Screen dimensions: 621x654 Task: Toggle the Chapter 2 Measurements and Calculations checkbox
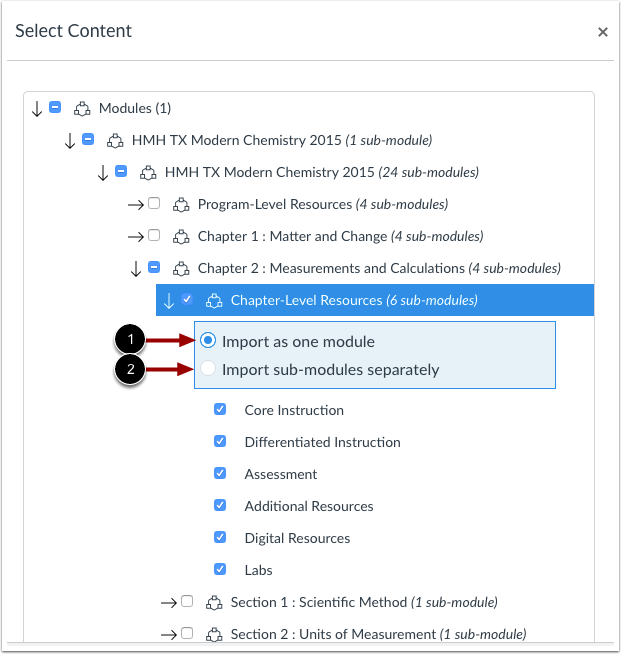click(x=154, y=267)
